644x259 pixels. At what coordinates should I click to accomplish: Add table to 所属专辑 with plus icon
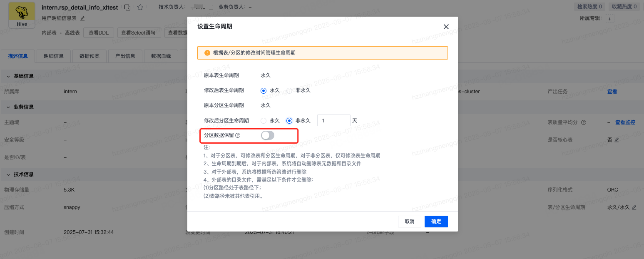click(x=609, y=19)
